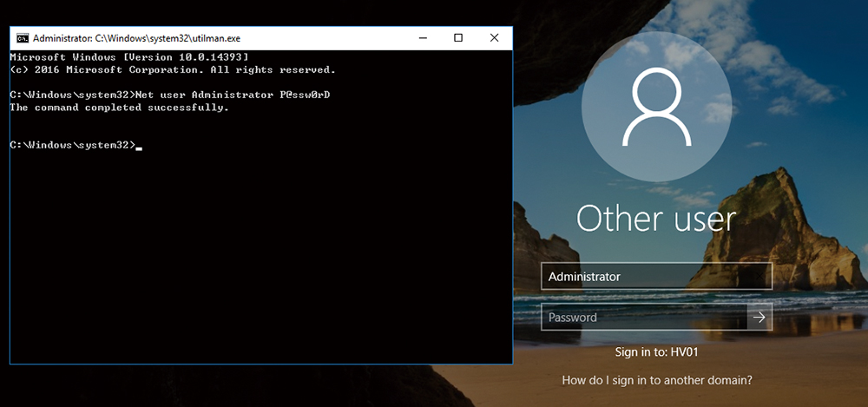Image resolution: width=868 pixels, height=407 pixels.
Task: Click the Microsoft Windows version line
Action: [x=129, y=57]
